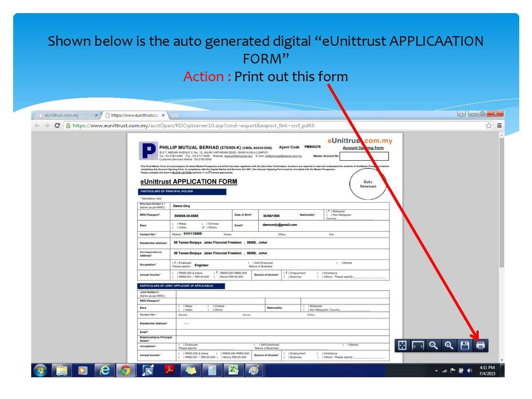Viewport: 532px width, 399px height.
Task: Click the name value "Demo Only"
Action: pos(182,206)
